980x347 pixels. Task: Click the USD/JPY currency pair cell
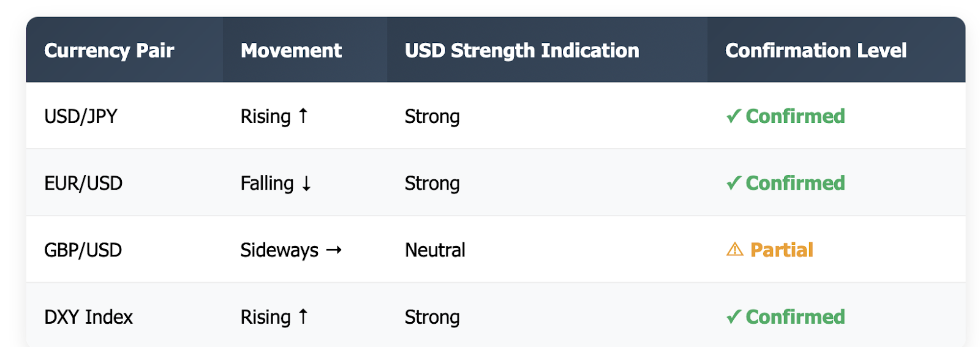click(x=81, y=116)
